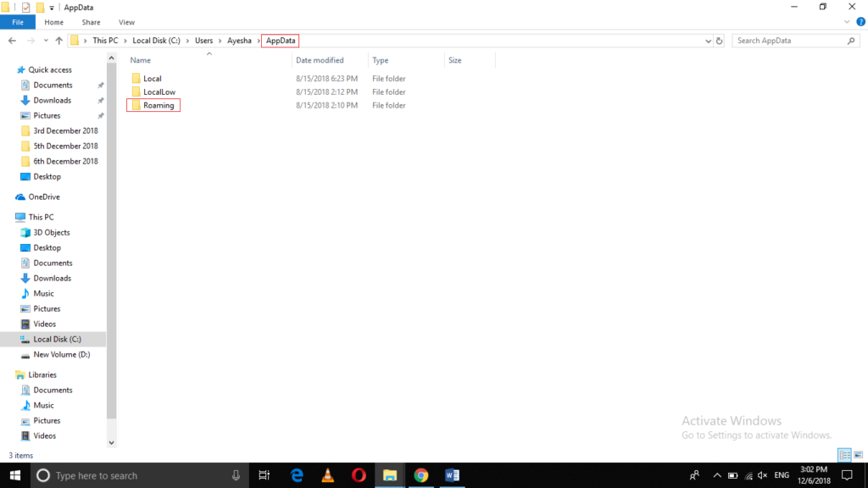Switch to details view layout

[844, 455]
